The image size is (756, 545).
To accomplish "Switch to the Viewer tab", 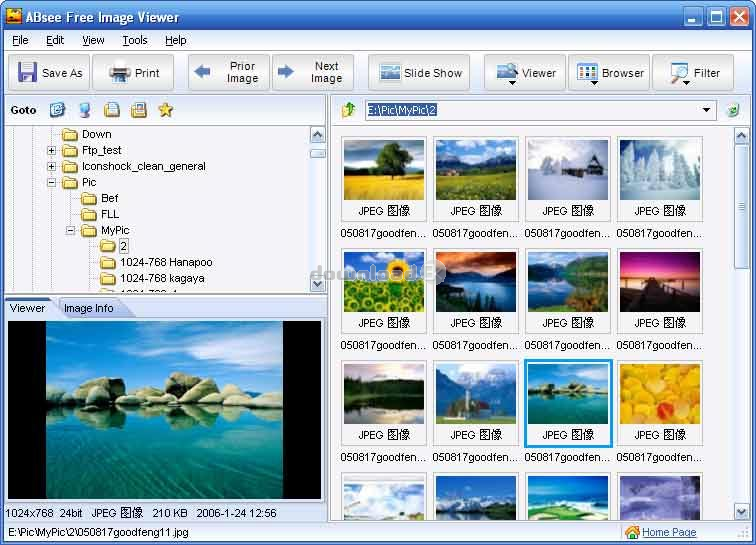I will click(27, 308).
